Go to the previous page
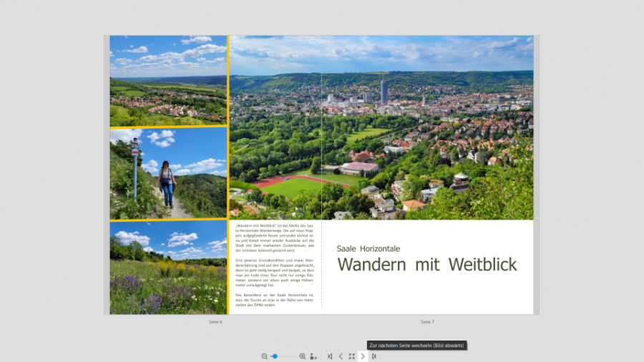 [341, 356]
